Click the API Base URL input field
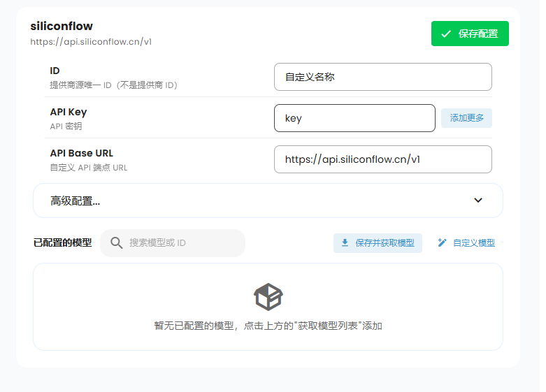Image resolution: width=546 pixels, height=392 pixels. tap(382, 159)
